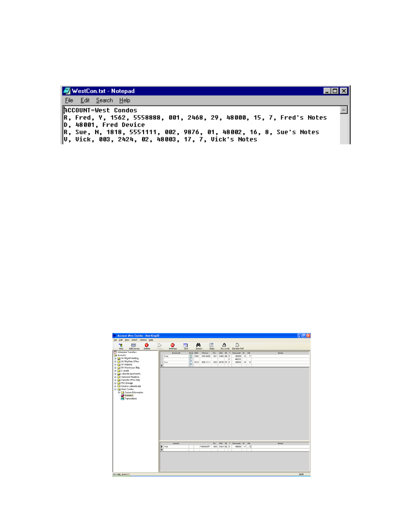Open the DoorKing32 View menu
The height and width of the screenshot is (532, 411).
[127, 340]
